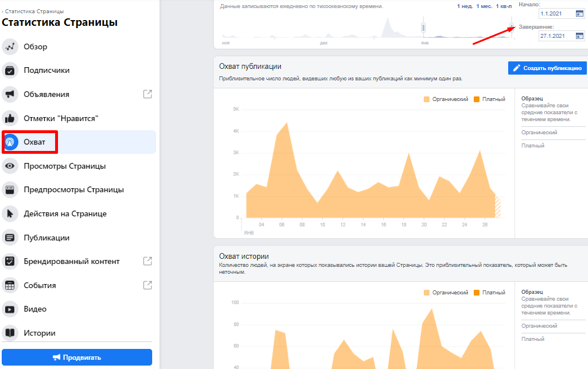This screenshot has height=369, width=588.
Task: Click the external link icon next to Объявления
Action: tap(146, 94)
